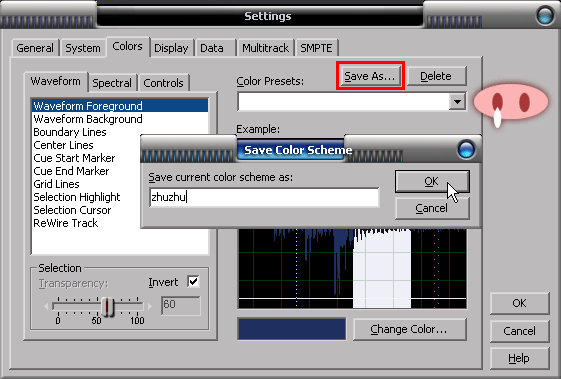Cancel the Save Color Scheme dialog

pos(432,208)
